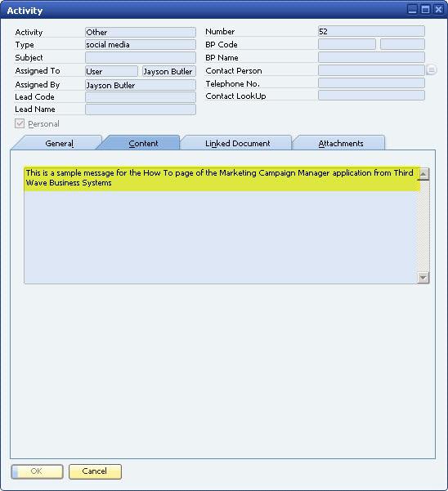Click into the Subject input field
This screenshot has width=448, height=491.
(141, 57)
